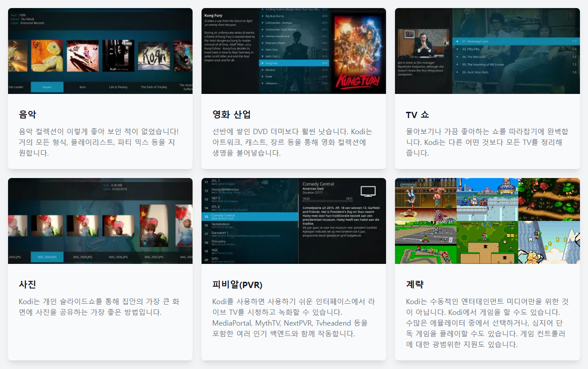Click the 계략 heading
Screen dimensions: 588x369
pos(415,284)
